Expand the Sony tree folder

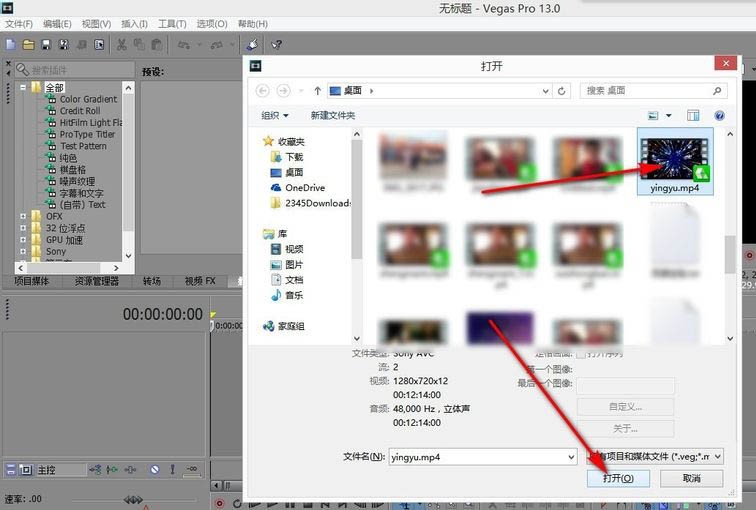(x=23, y=251)
